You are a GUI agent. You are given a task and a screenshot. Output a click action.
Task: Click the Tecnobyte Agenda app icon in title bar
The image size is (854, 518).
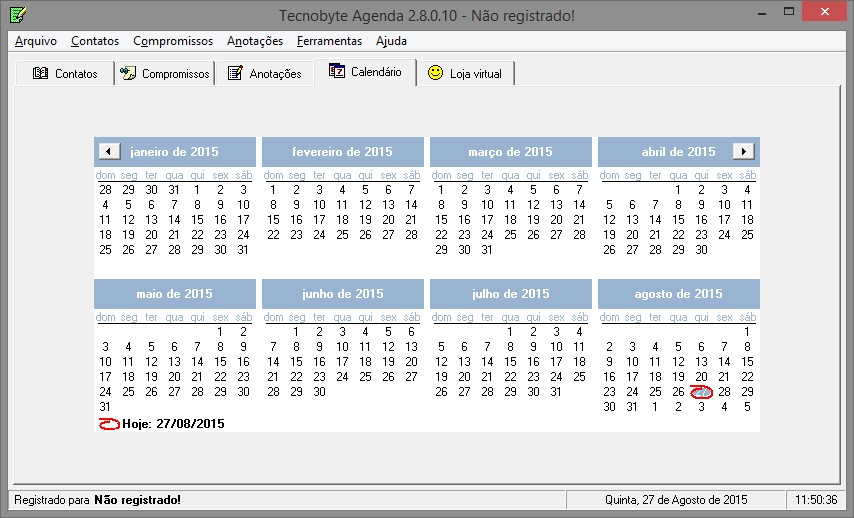17,15
